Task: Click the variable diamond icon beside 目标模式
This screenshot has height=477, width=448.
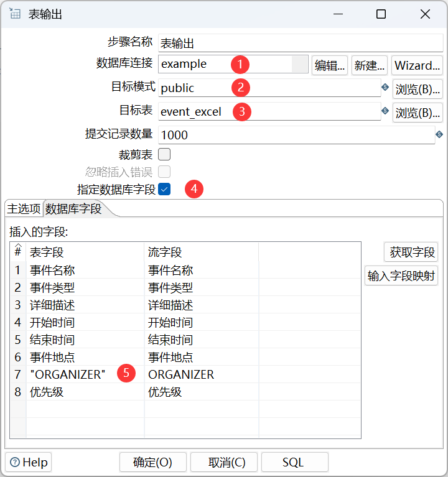Action: coord(385,87)
